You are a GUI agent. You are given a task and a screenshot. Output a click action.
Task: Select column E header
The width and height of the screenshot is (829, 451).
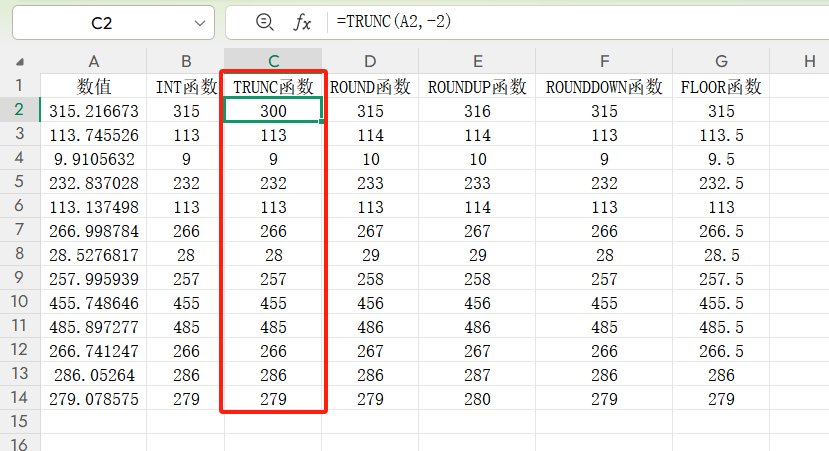click(x=477, y=61)
